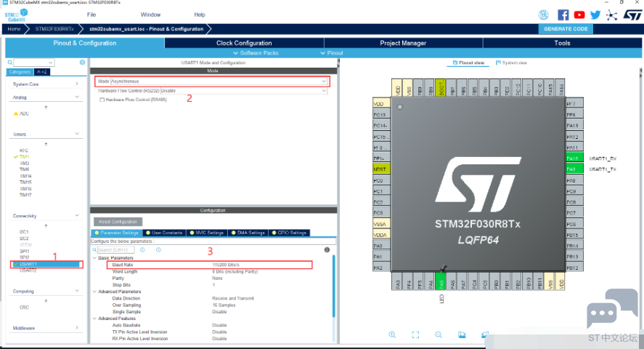644x349 pixels.
Task: Collapse the Basic Parameters group
Action: [x=95, y=257]
